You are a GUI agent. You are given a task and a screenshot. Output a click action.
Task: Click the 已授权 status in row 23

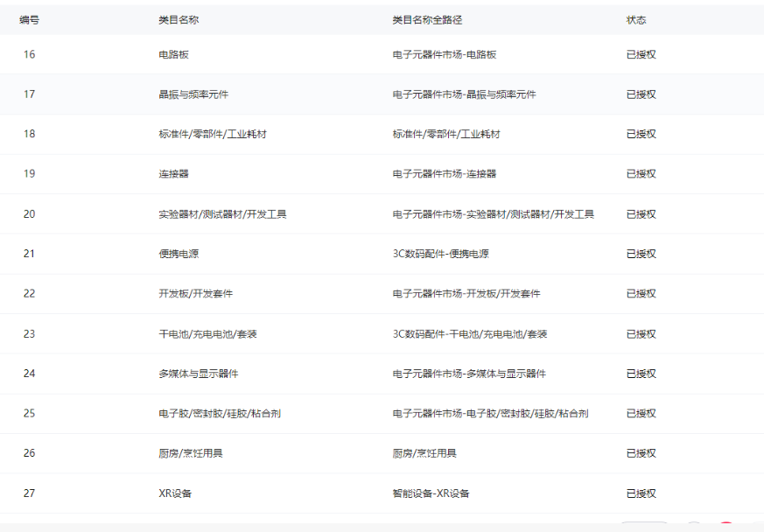tap(641, 334)
